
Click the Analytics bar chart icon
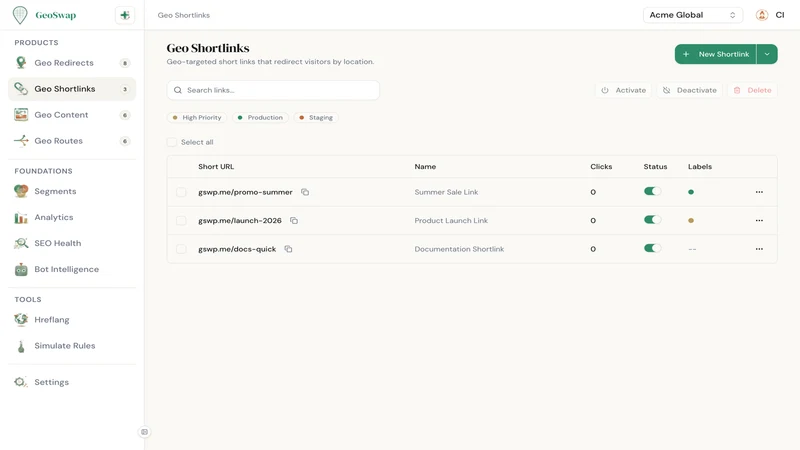point(21,218)
